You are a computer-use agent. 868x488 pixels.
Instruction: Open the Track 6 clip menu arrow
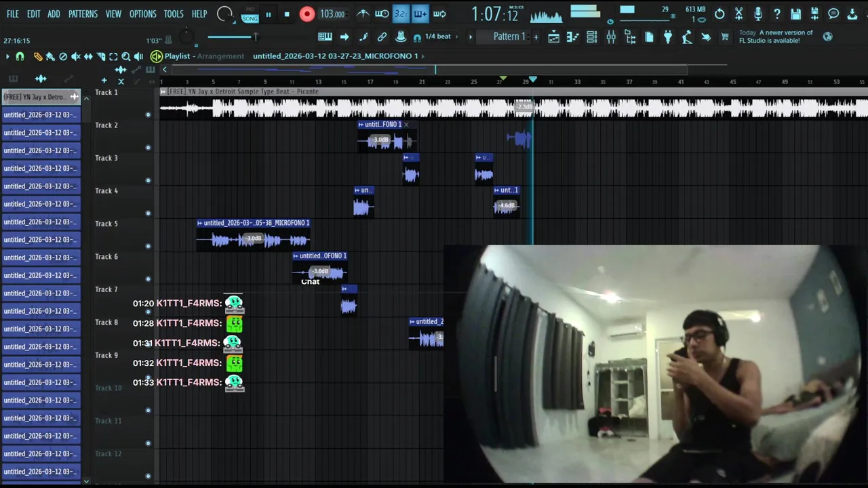coord(296,256)
